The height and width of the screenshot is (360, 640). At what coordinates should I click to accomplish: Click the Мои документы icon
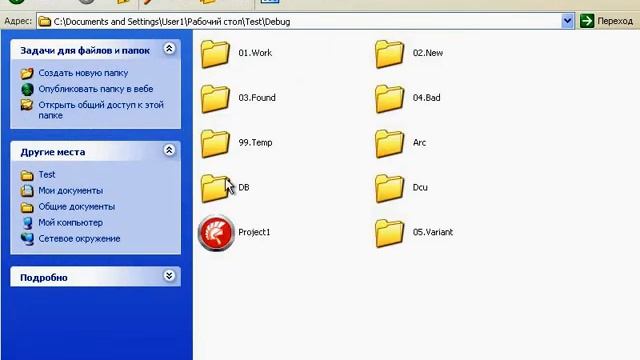point(27,191)
